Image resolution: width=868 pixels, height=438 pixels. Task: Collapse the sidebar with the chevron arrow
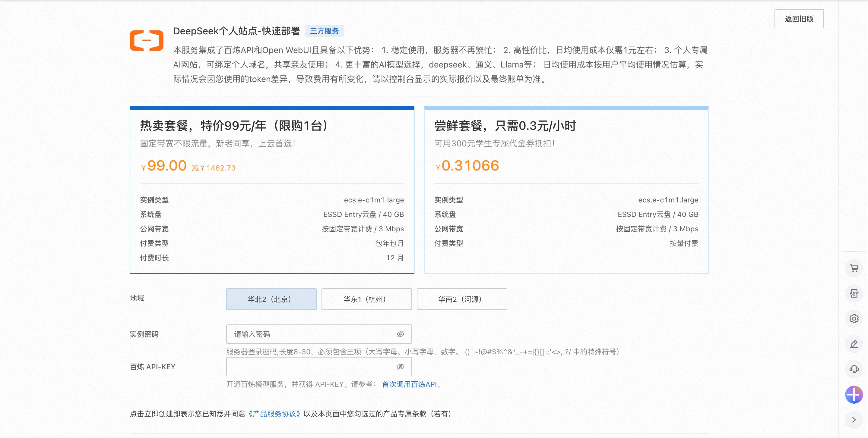pyautogui.click(x=854, y=420)
